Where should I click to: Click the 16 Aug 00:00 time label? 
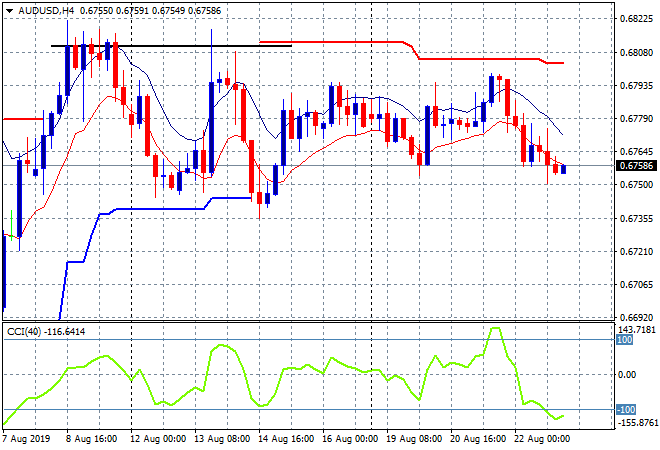pyautogui.click(x=350, y=439)
